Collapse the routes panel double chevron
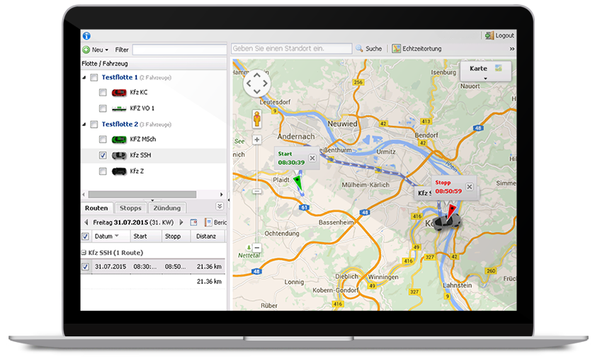595x364 pixels. [220, 206]
